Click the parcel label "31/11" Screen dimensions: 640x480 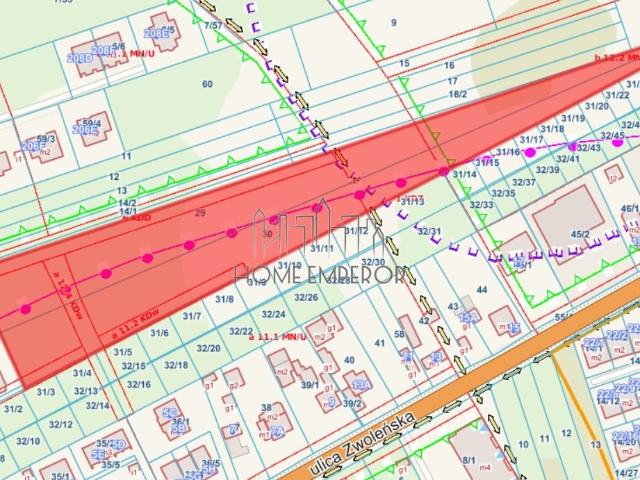tap(322, 248)
